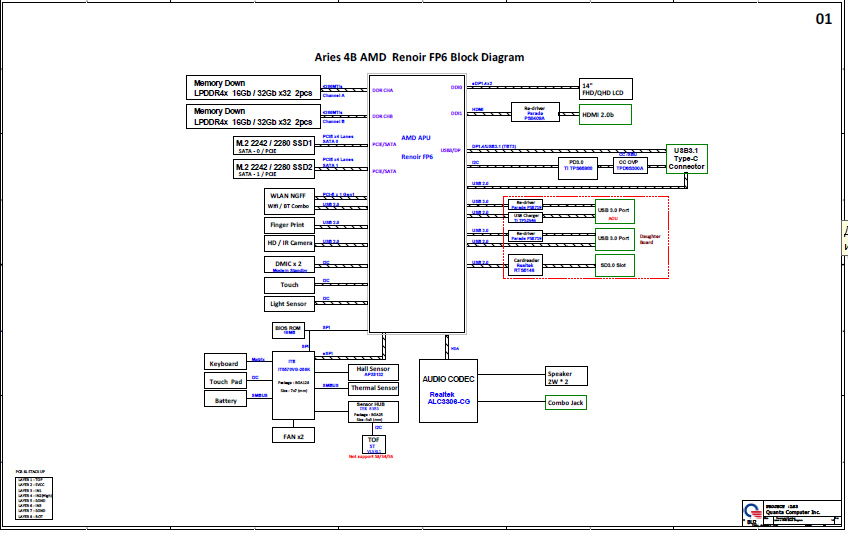Viewport: 848px width, 534px height.
Task: Select the 'eDP1.4x2' signal label
Action: [x=482, y=84]
